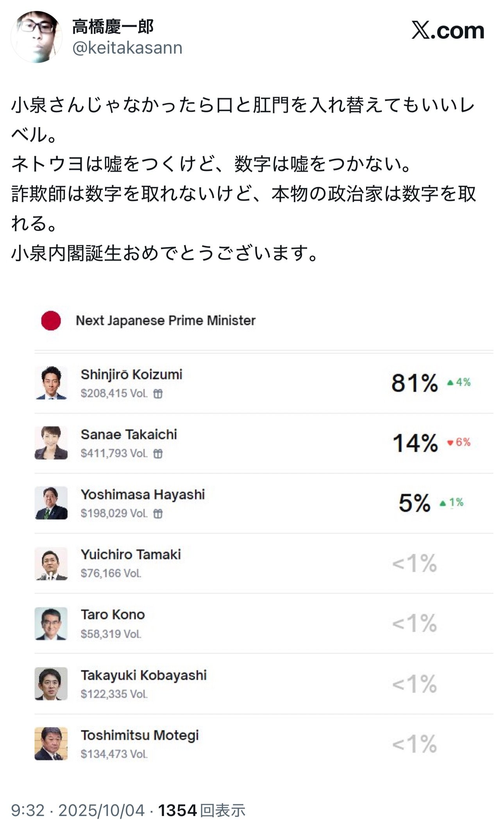Click Toshimitsu Motegi's candidate photo
Viewport: 504px width, 823px height.
pos(51,743)
